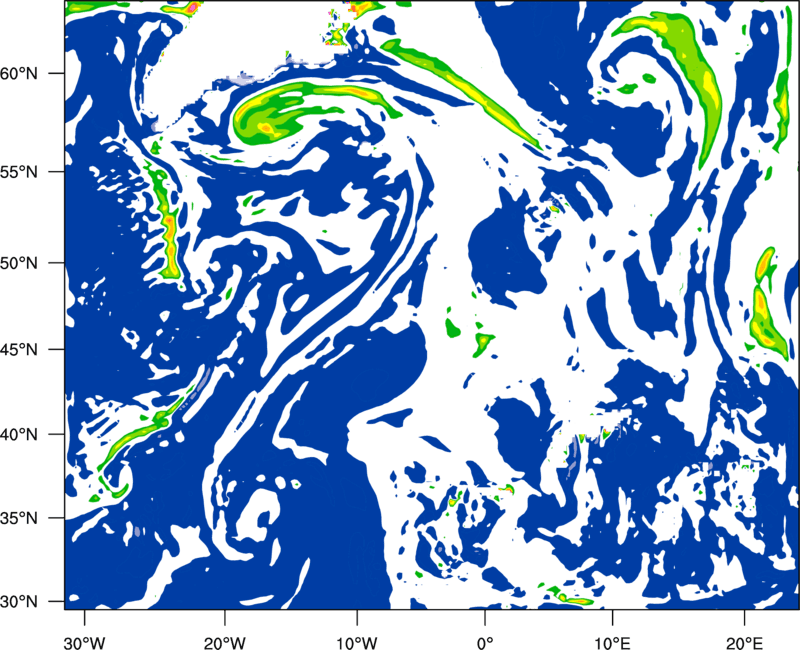The height and width of the screenshot is (650, 800).
Task: Click the 20°E longitude label
Action: 744,642
